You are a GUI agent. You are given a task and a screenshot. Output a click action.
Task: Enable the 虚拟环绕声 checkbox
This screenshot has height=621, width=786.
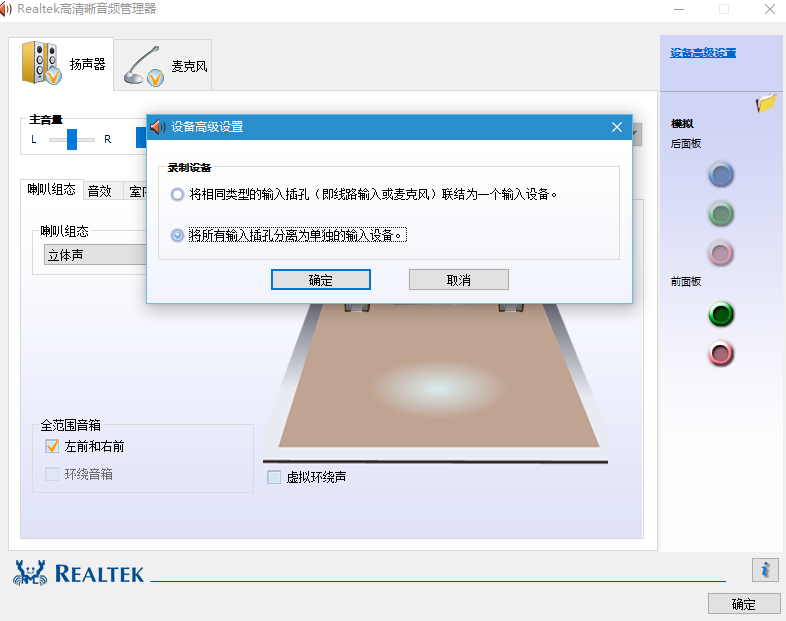click(x=274, y=478)
